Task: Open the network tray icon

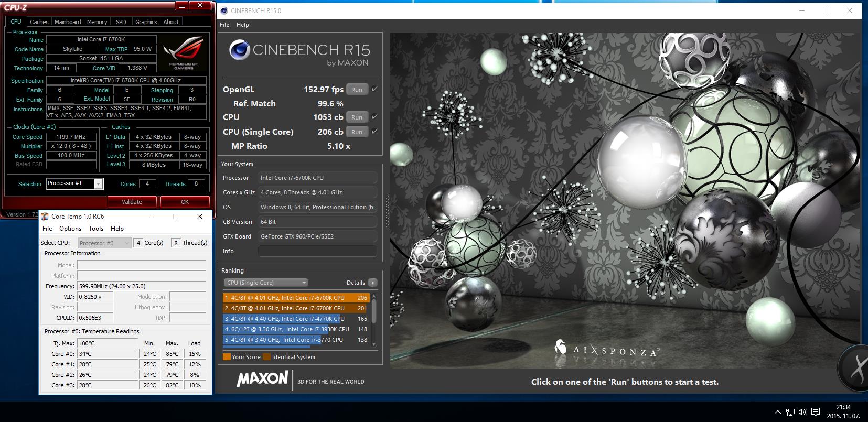Action: tap(790, 412)
